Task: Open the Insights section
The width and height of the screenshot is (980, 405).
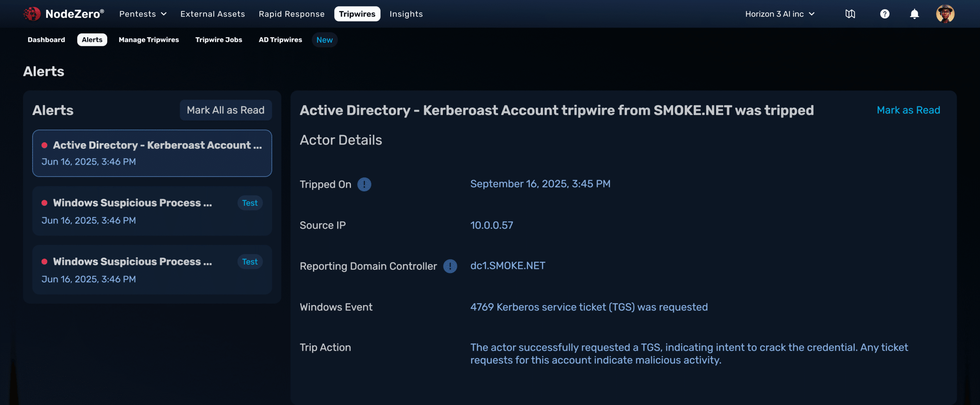Action: pyautogui.click(x=406, y=14)
